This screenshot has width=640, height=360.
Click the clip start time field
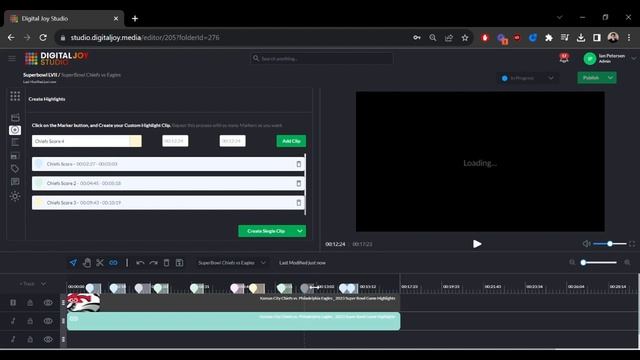[175, 141]
